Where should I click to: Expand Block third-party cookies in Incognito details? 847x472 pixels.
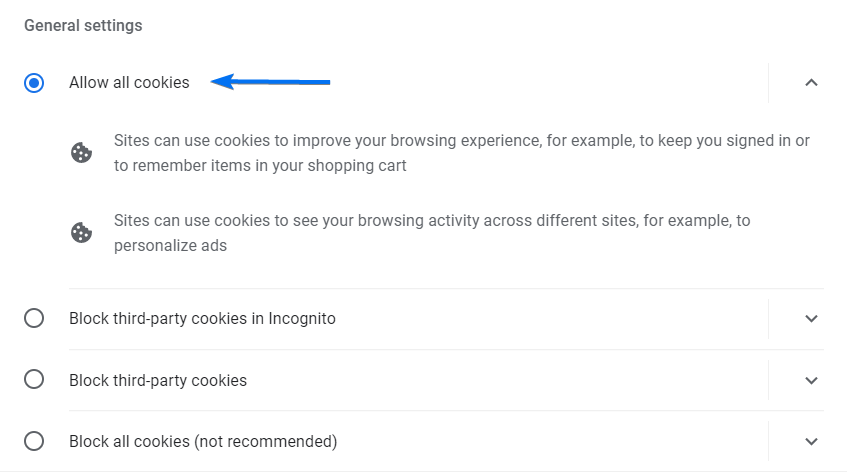pyautogui.click(x=811, y=319)
